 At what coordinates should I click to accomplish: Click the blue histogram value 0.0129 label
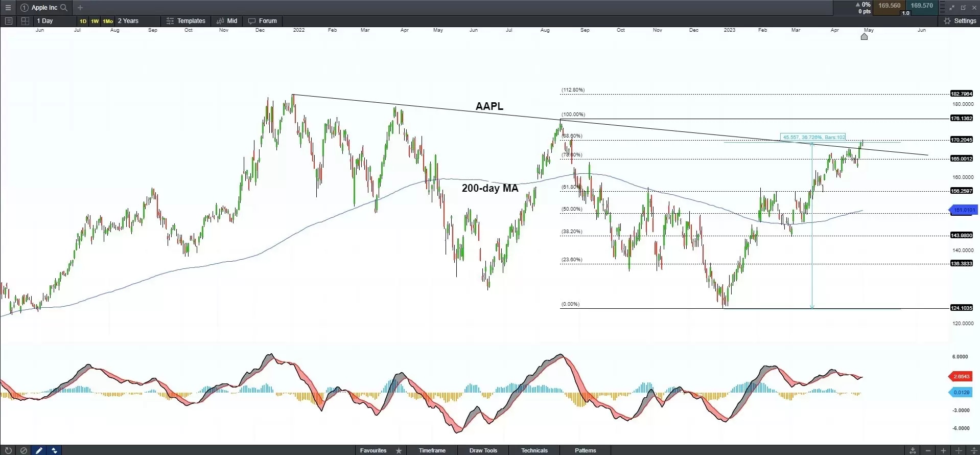[961, 392]
